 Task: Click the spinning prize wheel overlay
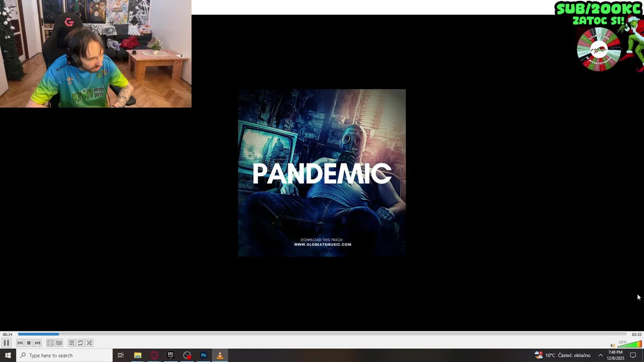[x=599, y=49]
